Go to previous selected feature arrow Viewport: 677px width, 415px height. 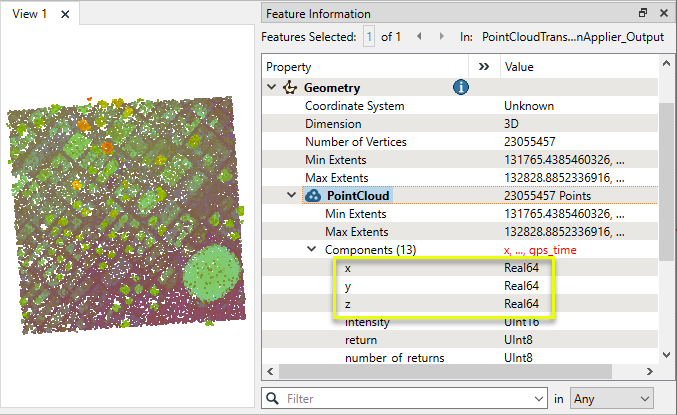pyautogui.click(x=418, y=36)
